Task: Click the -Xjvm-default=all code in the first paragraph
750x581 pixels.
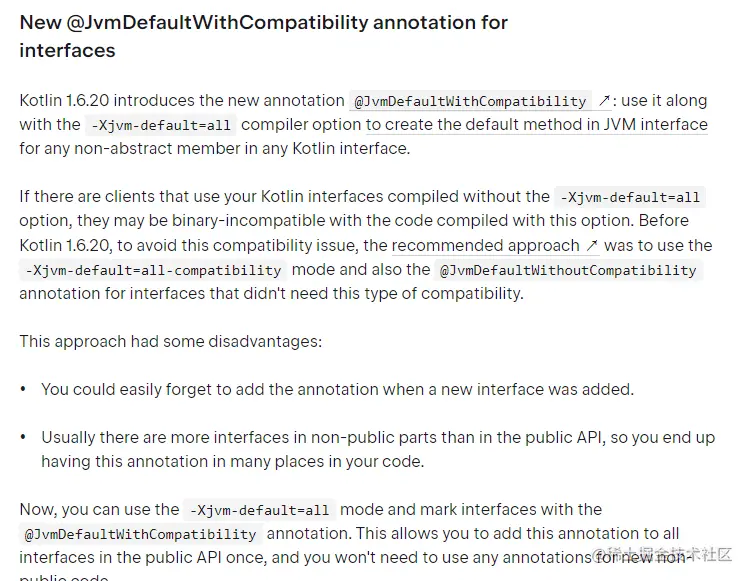Action: pos(160,125)
